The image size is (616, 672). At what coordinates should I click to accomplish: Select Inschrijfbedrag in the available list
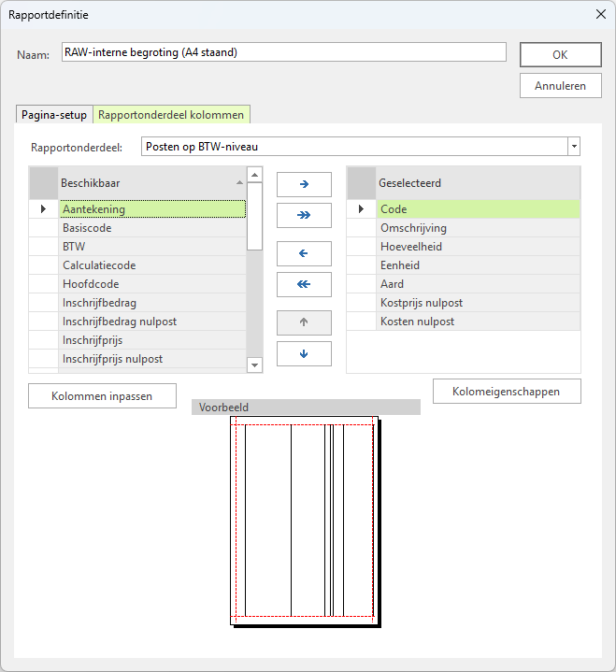(151, 303)
